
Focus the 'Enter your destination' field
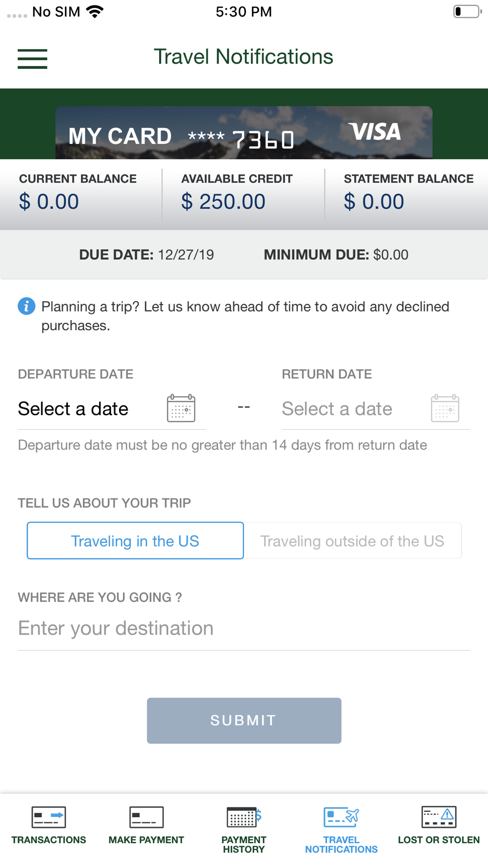(244, 628)
